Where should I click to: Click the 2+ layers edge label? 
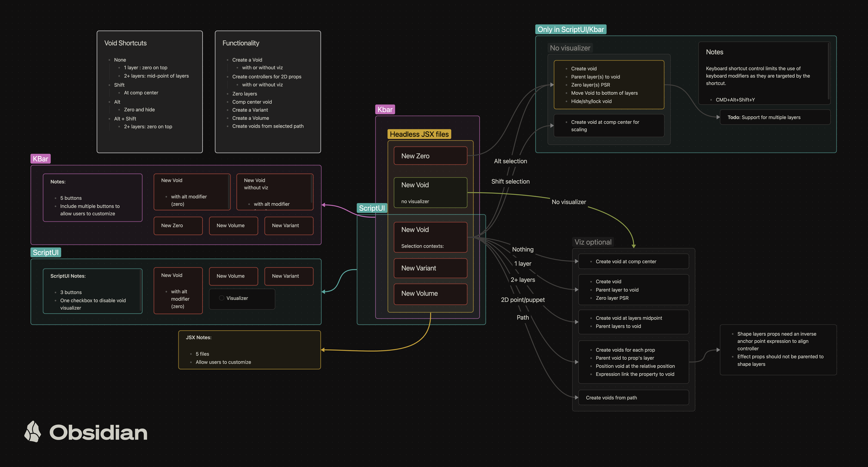pos(523,280)
